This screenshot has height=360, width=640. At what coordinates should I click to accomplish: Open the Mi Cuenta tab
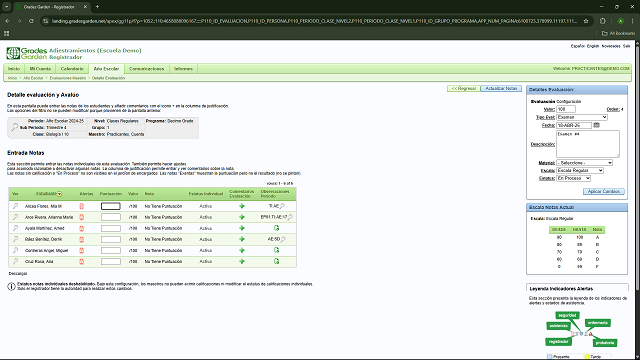(40, 69)
